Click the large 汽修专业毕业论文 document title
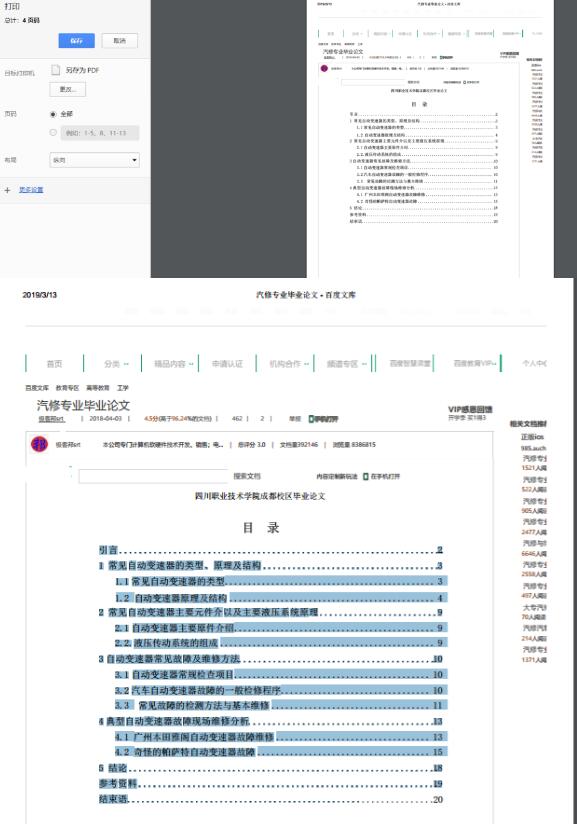 83,405
